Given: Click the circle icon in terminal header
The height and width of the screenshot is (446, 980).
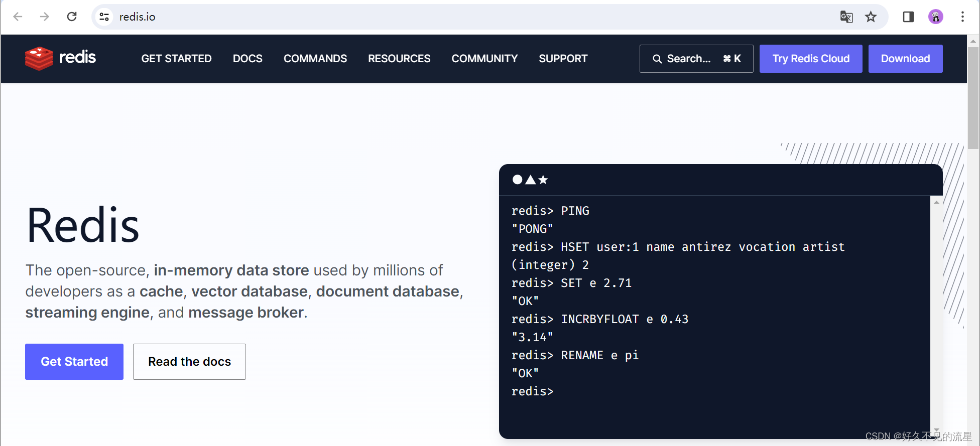Looking at the screenshot, I should tap(517, 180).
